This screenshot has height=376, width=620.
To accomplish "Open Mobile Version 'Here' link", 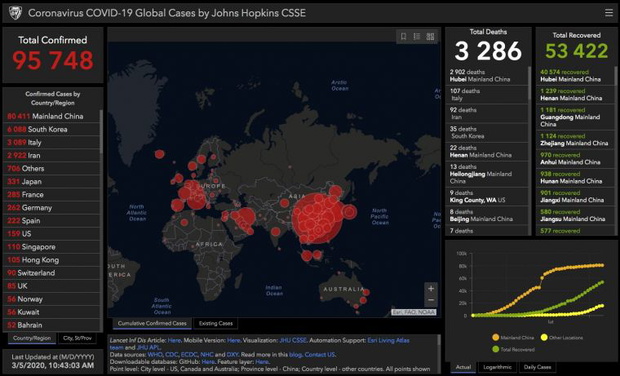I will (234, 340).
